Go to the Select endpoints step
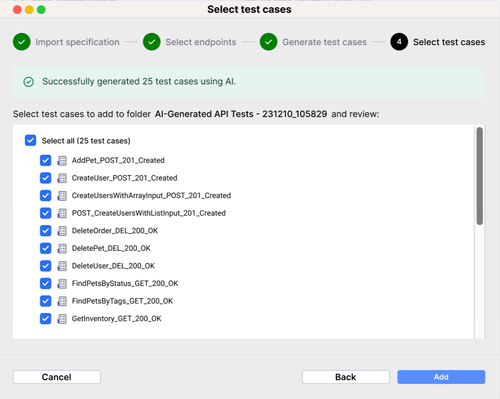The height and width of the screenshot is (399, 500). coord(201,42)
